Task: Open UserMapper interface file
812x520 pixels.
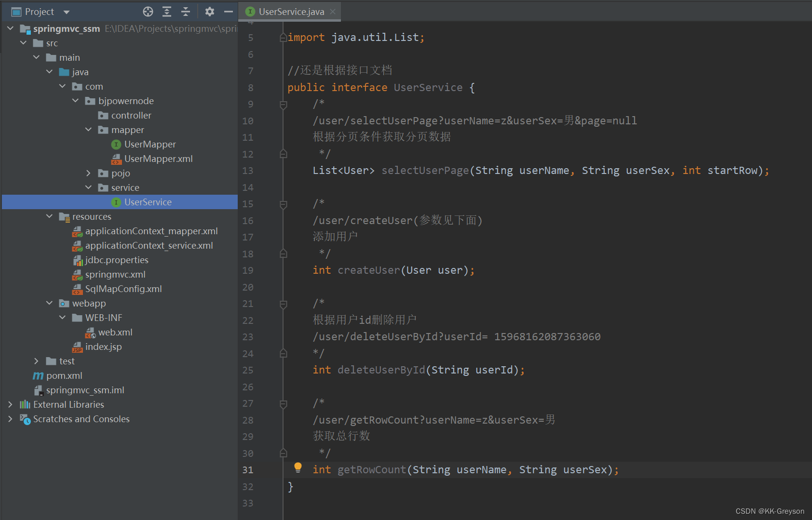Action: click(x=150, y=144)
